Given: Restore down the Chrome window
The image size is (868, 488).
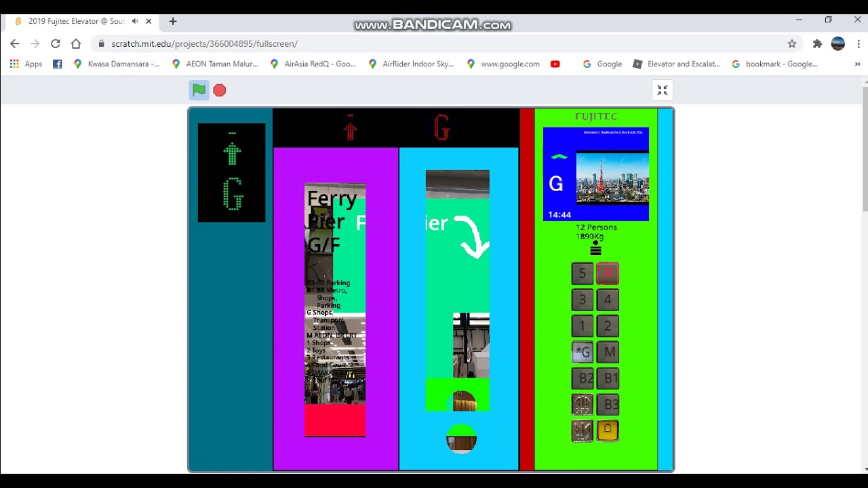Looking at the screenshot, I should (828, 20).
